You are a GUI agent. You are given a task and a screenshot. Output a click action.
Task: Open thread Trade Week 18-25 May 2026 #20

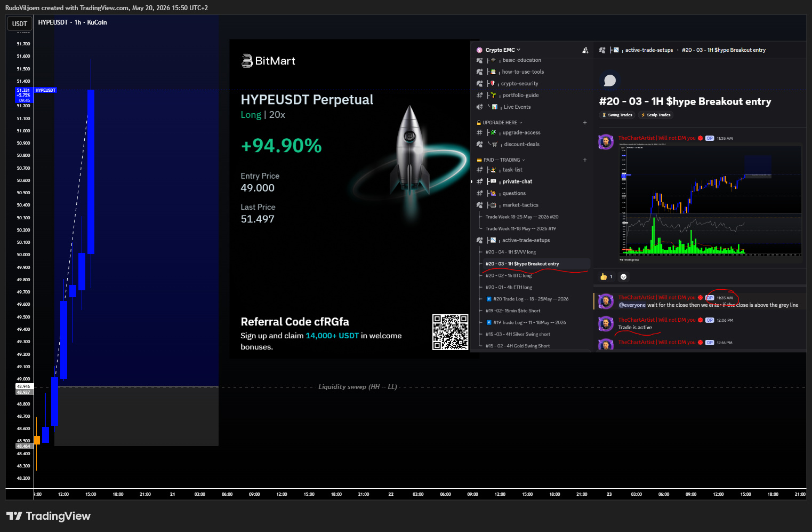pos(522,217)
